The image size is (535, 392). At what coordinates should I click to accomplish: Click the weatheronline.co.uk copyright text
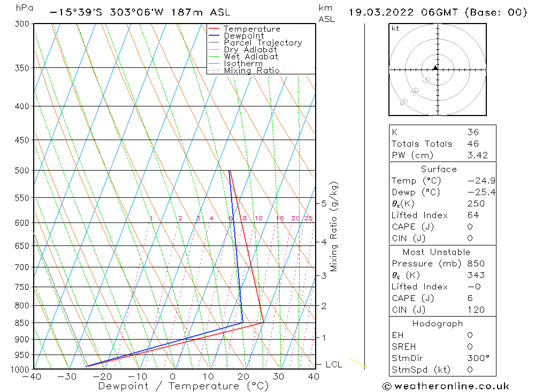[x=446, y=386]
